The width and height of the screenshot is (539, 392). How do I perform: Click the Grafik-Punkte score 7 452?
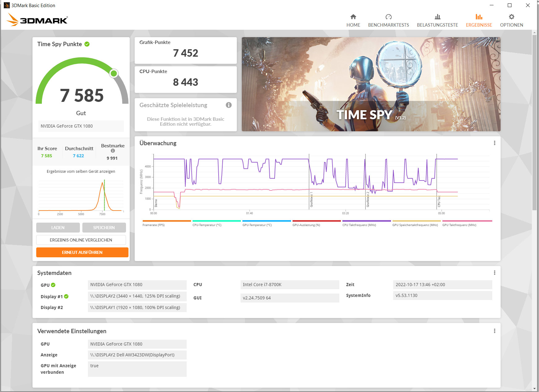[x=185, y=53]
